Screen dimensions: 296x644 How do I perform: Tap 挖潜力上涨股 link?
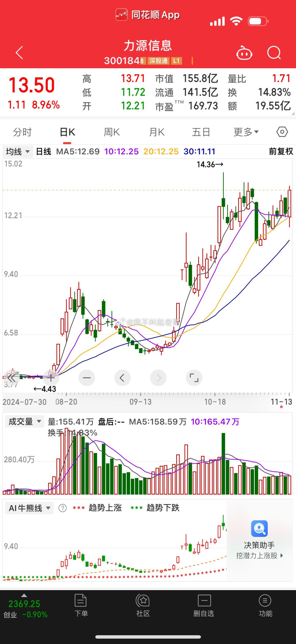(260, 556)
